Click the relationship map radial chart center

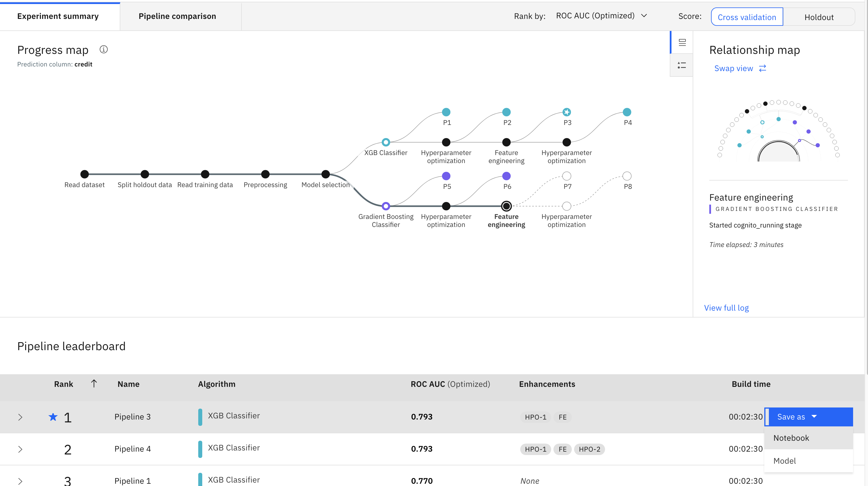(x=778, y=152)
